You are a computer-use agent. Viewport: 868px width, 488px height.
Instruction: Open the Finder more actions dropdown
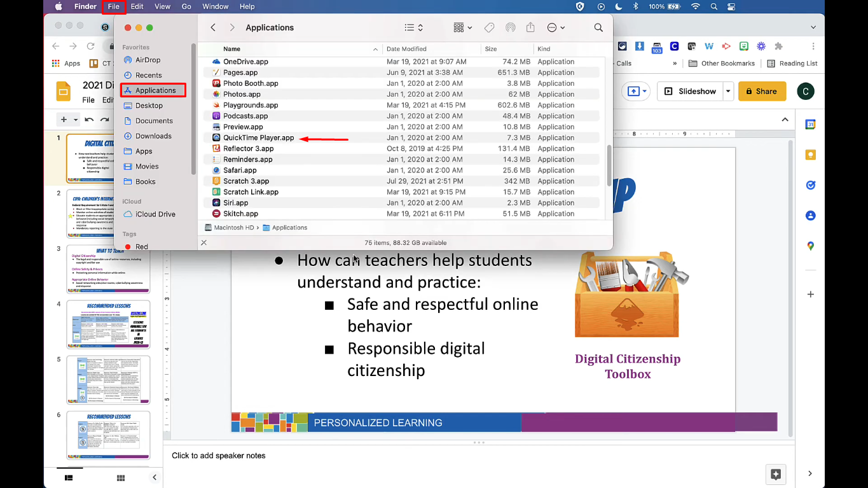(x=556, y=27)
